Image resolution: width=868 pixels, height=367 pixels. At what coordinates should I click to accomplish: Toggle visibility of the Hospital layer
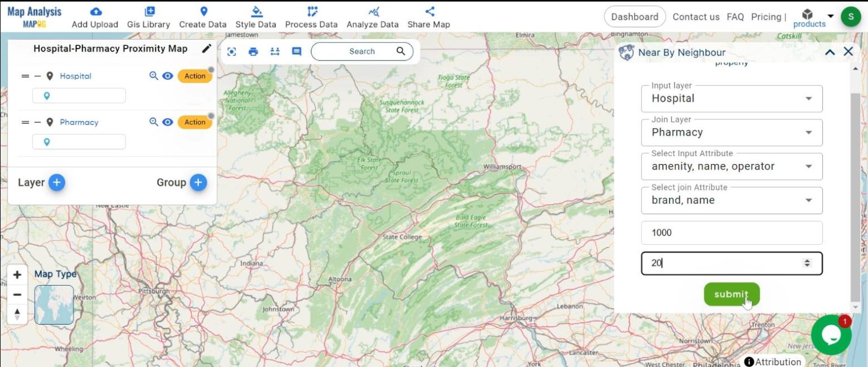coord(168,76)
